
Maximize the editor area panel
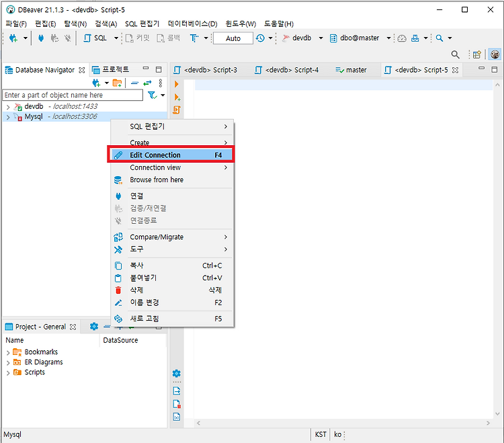point(495,69)
